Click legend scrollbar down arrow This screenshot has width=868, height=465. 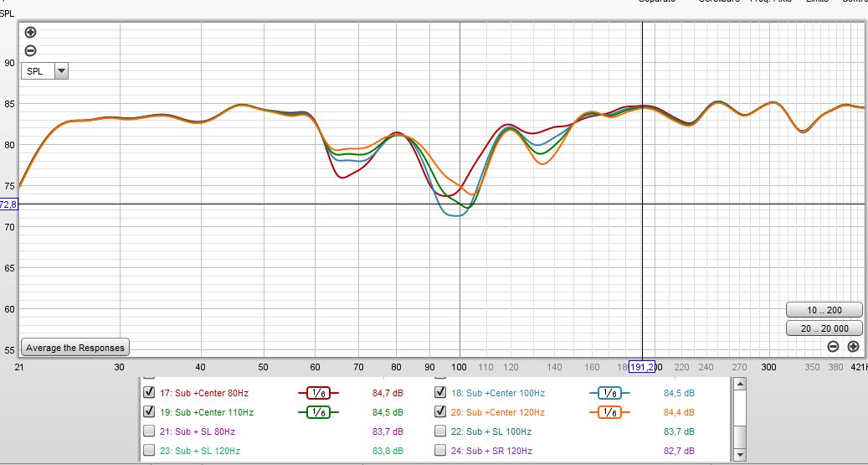point(740,455)
